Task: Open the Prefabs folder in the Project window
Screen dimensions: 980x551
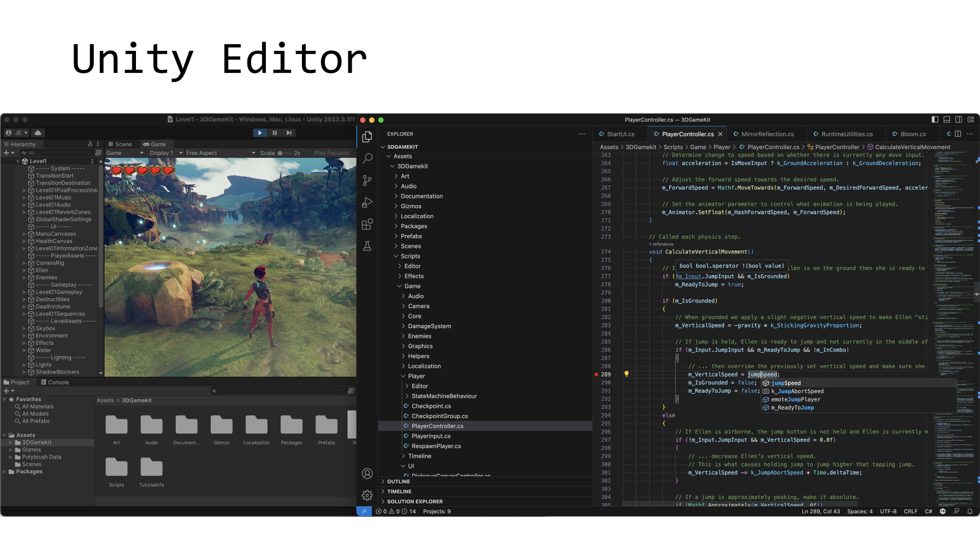Action: [x=326, y=429]
